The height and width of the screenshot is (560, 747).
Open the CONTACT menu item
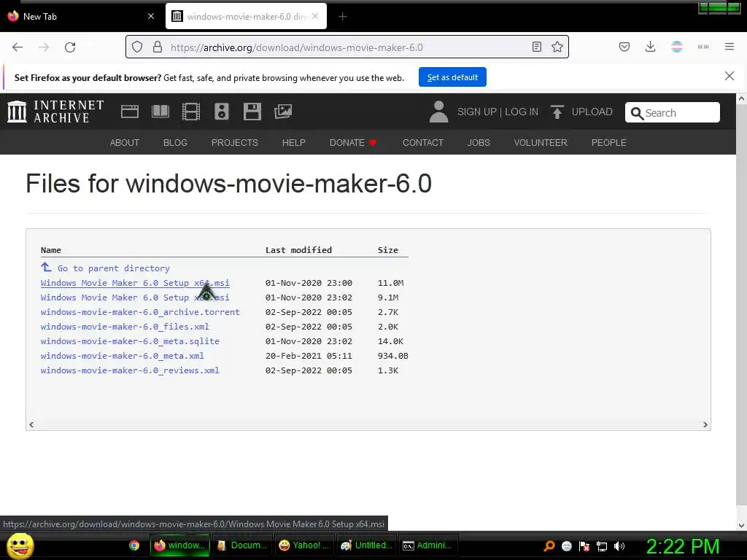point(423,142)
